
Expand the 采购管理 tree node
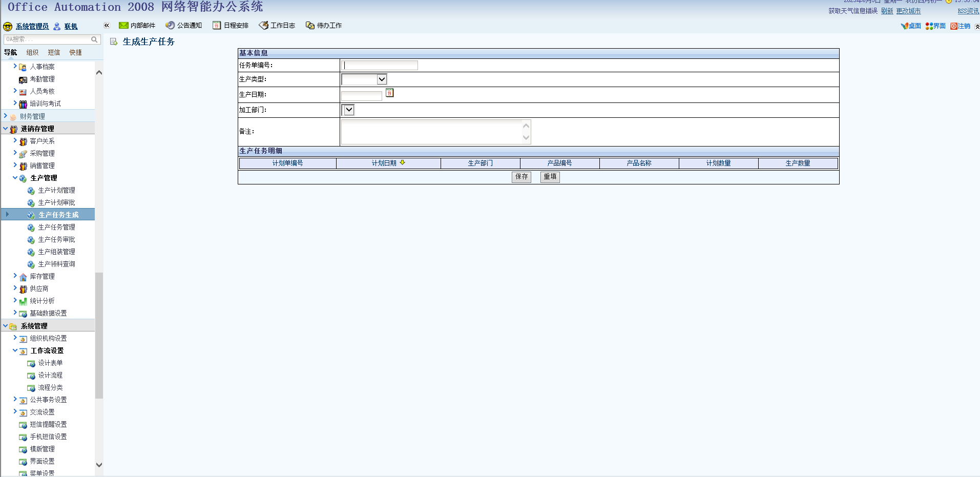point(15,153)
